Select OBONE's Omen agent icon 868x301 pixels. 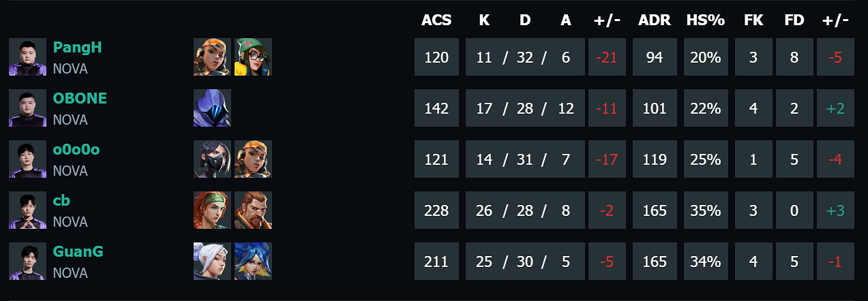212,108
